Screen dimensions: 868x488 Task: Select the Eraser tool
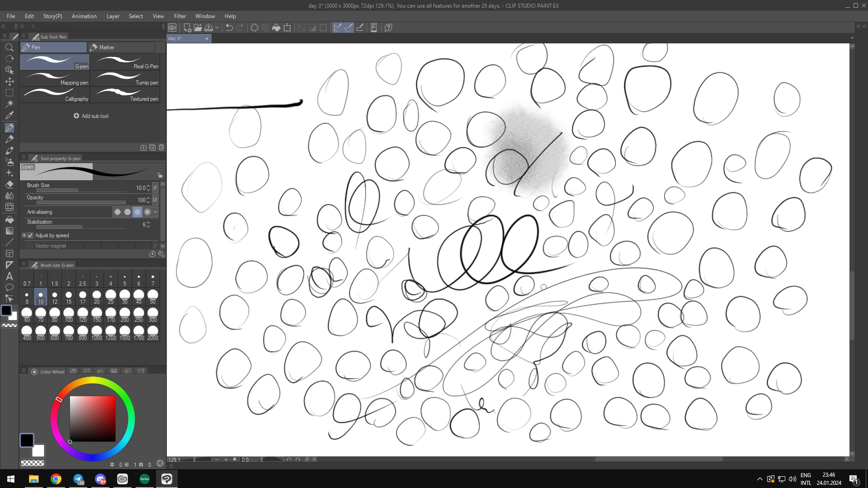click(9, 184)
